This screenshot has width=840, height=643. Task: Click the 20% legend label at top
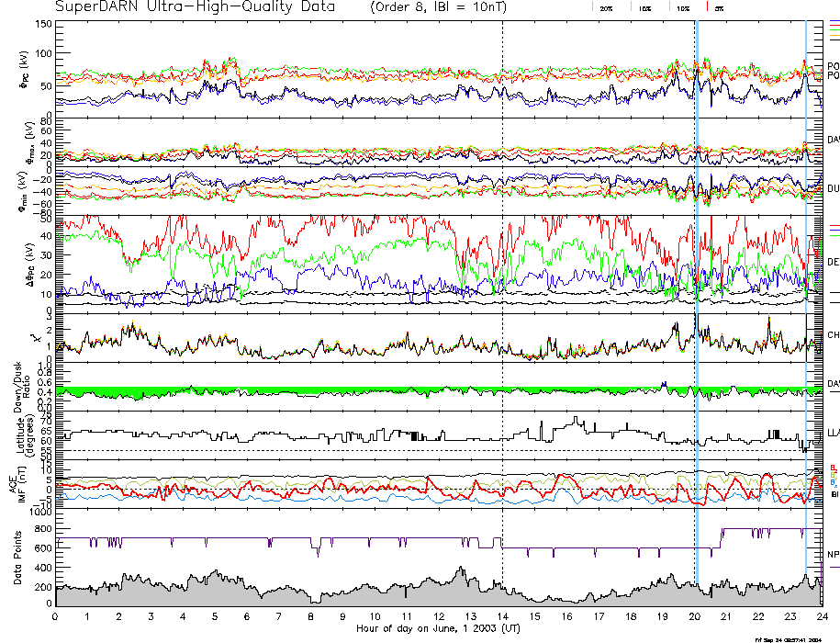point(606,8)
